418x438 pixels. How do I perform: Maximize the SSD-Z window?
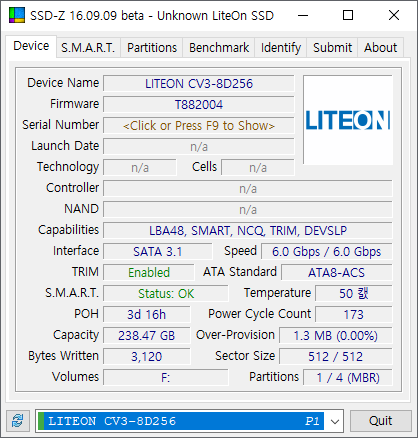coord(348,15)
